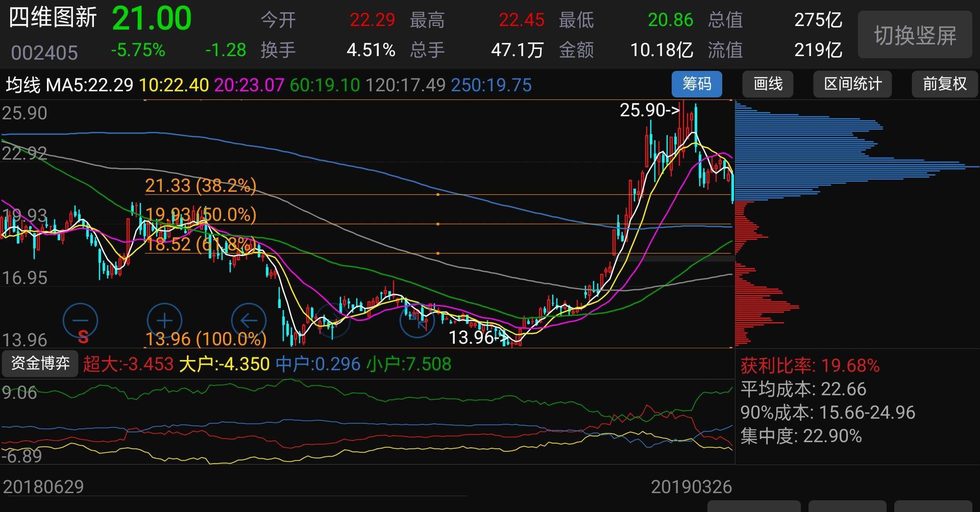Tap total market value 275亿
Viewport: 980px width, 512px height.
point(818,20)
